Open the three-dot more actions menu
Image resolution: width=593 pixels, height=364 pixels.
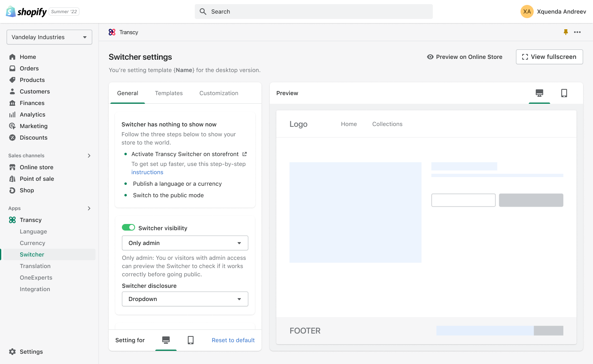[577, 32]
